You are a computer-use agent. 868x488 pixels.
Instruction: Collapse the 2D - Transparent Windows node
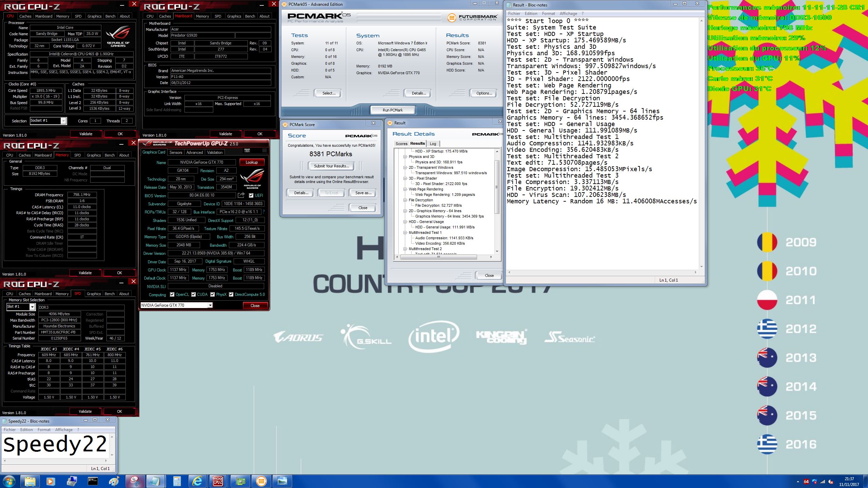click(x=405, y=168)
